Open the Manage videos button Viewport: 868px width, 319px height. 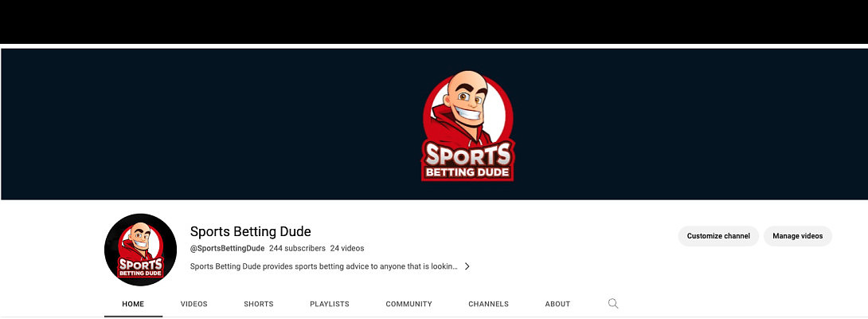coord(798,236)
